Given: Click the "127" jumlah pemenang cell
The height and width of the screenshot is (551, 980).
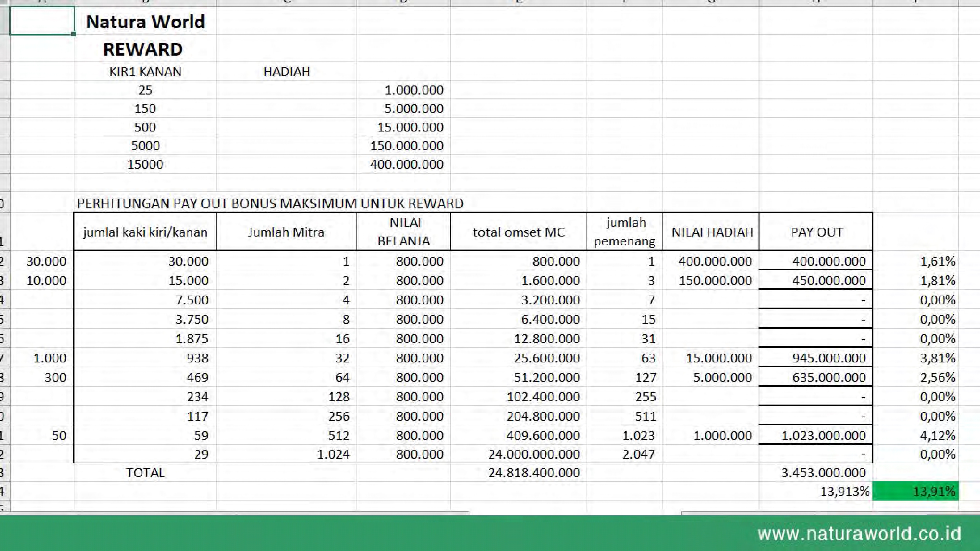Looking at the screenshot, I should click(625, 378).
